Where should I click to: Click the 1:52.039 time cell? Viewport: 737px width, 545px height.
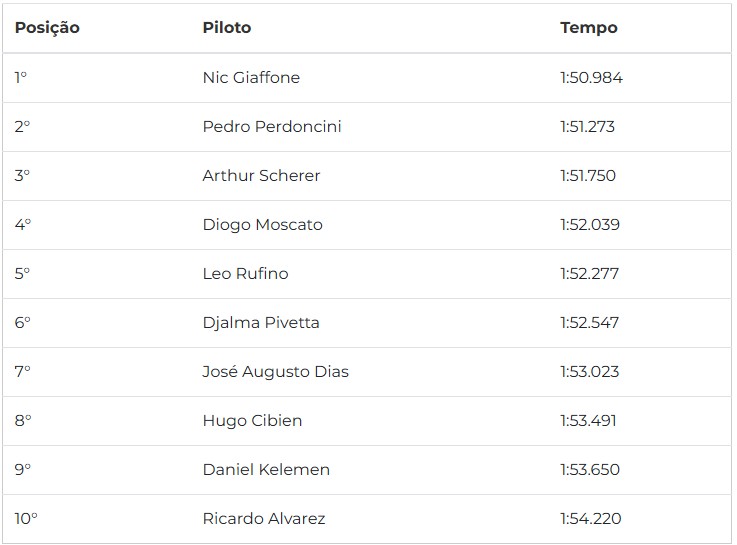tap(589, 225)
